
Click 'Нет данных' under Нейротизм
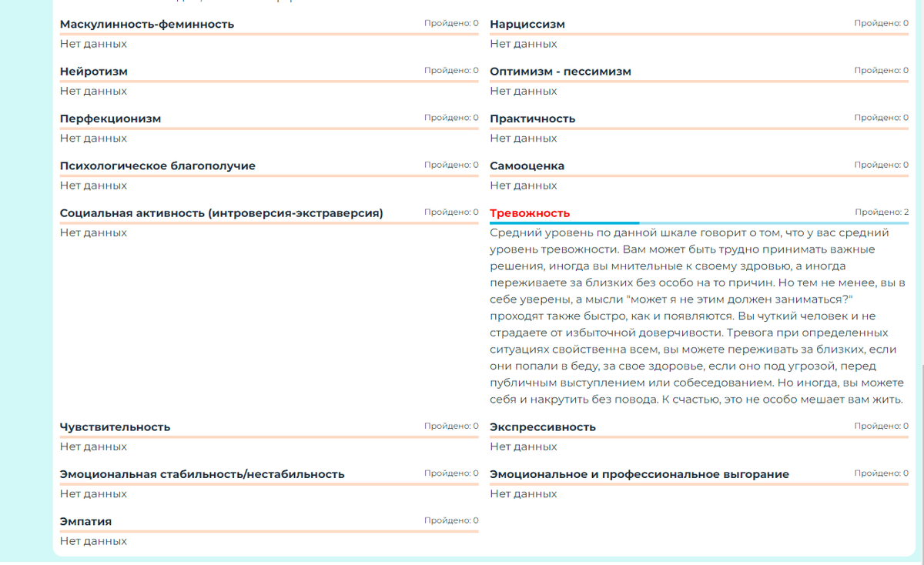tap(94, 91)
